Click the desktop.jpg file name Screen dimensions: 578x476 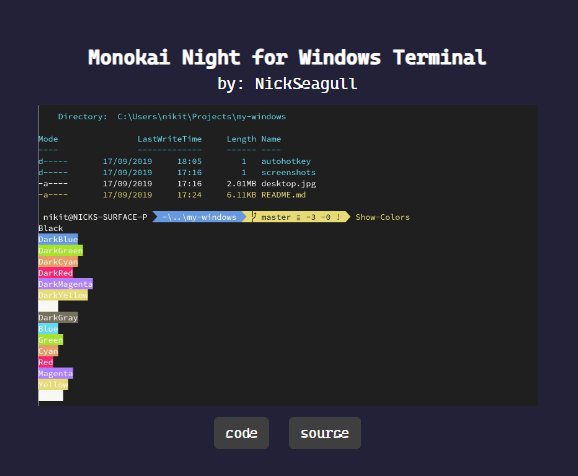click(289, 184)
